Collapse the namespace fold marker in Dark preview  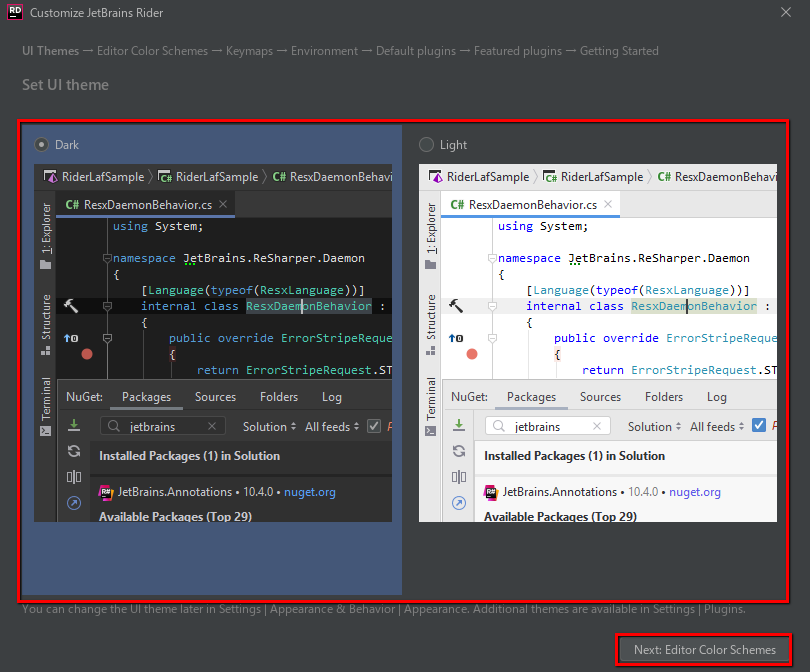pyautogui.click(x=107, y=258)
